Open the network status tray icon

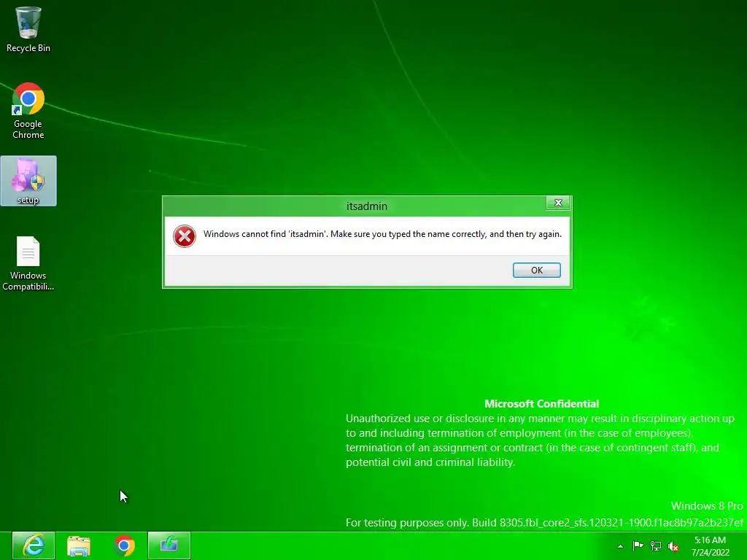point(656,546)
